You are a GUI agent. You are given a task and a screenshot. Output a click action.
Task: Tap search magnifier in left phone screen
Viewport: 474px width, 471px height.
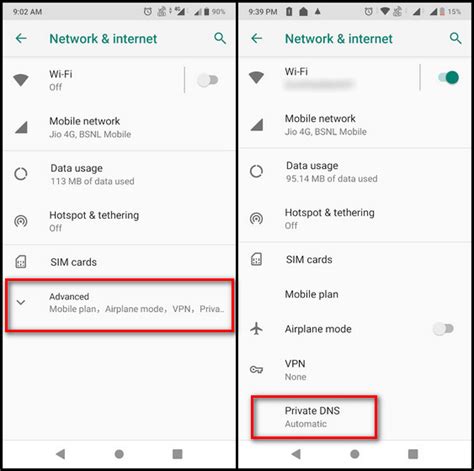[x=220, y=38]
